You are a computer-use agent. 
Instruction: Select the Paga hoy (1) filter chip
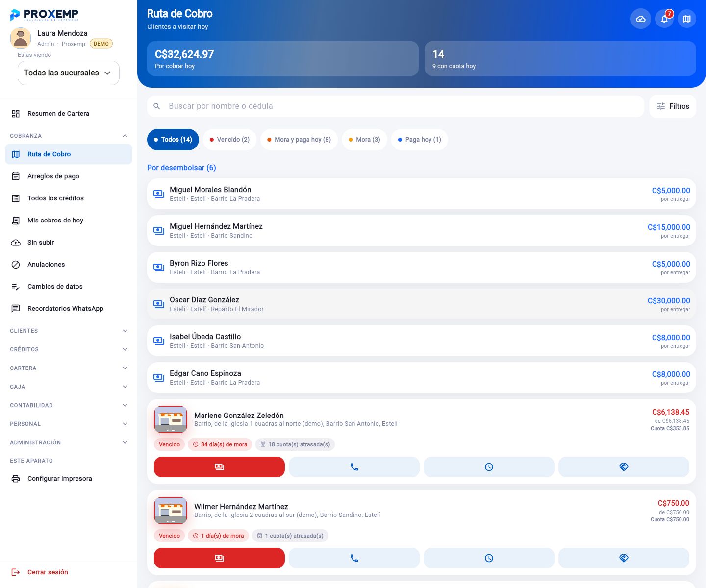pos(419,140)
